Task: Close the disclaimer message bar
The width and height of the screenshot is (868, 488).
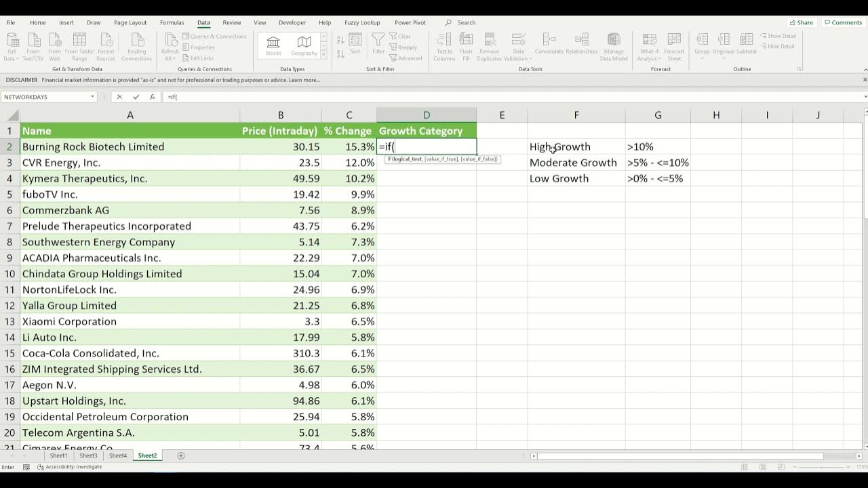Action: point(865,80)
